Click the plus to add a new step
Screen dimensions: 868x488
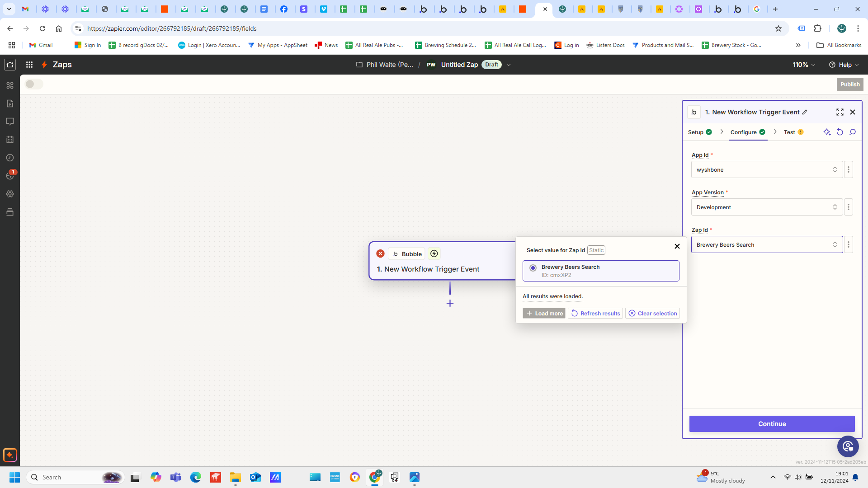click(450, 303)
